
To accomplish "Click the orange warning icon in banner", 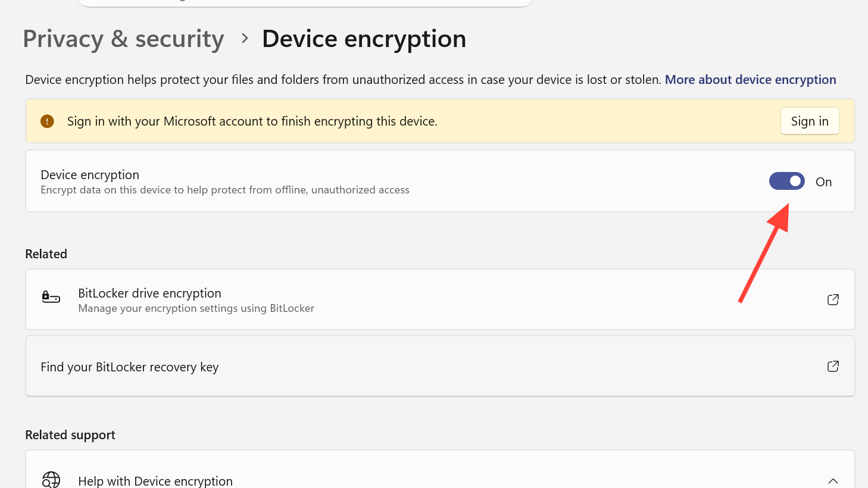I will tap(47, 121).
